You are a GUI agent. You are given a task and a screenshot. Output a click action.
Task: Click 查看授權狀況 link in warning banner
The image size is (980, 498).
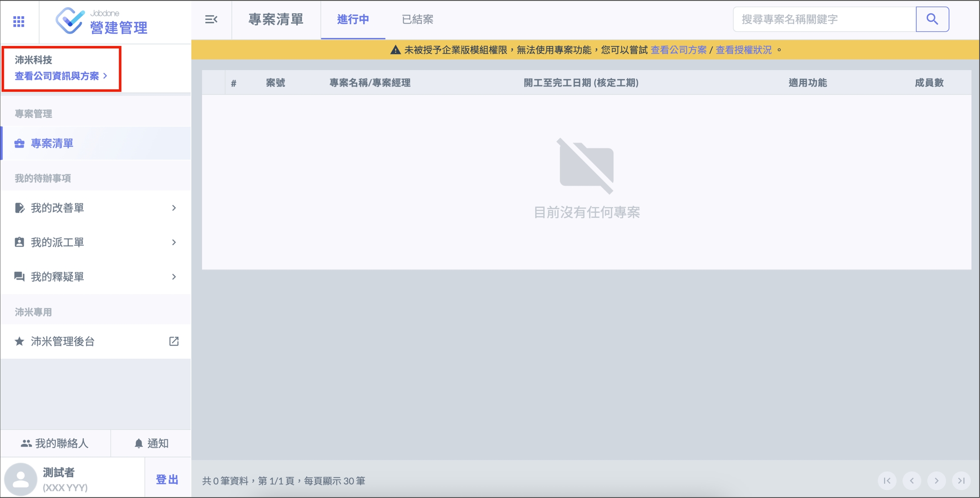(x=744, y=50)
